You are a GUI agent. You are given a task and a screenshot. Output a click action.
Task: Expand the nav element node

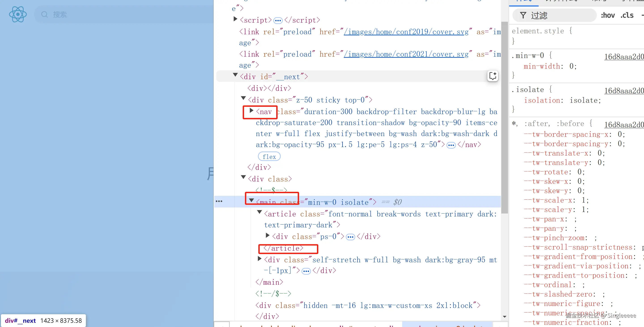(252, 110)
